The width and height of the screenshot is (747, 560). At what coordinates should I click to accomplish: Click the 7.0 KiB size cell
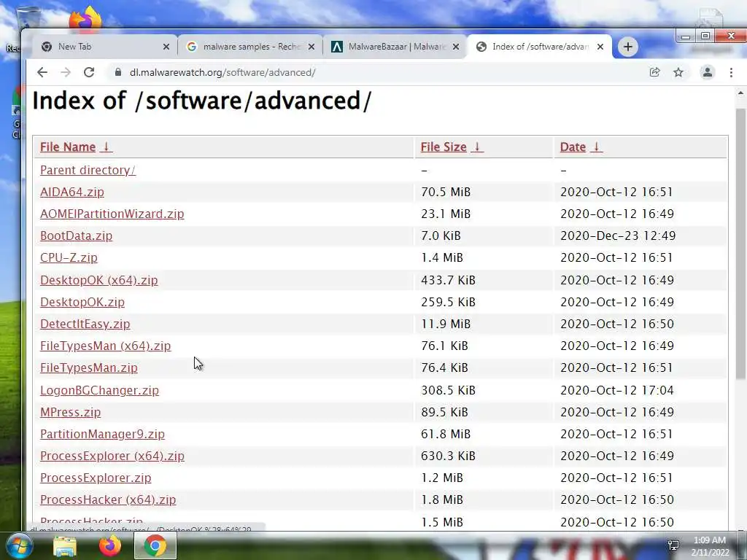click(441, 236)
